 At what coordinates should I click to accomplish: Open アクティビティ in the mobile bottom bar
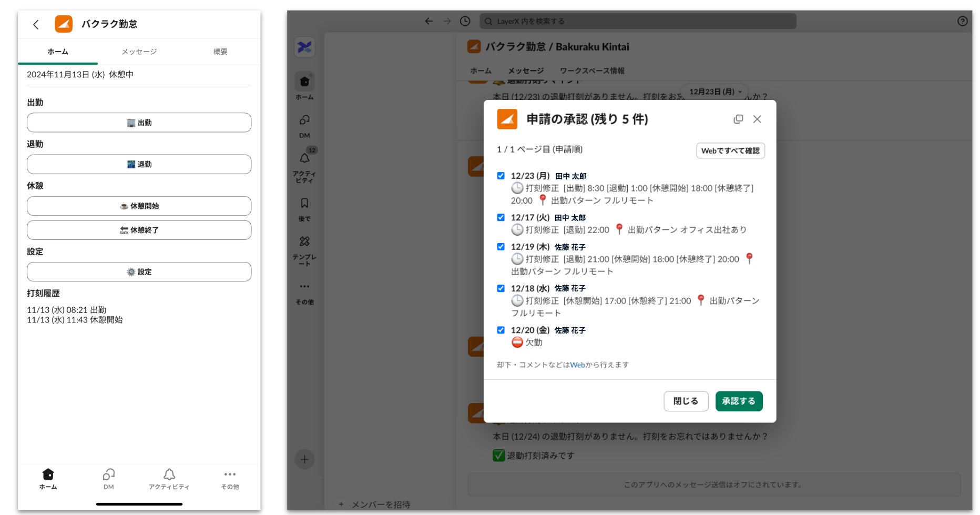click(169, 479)
